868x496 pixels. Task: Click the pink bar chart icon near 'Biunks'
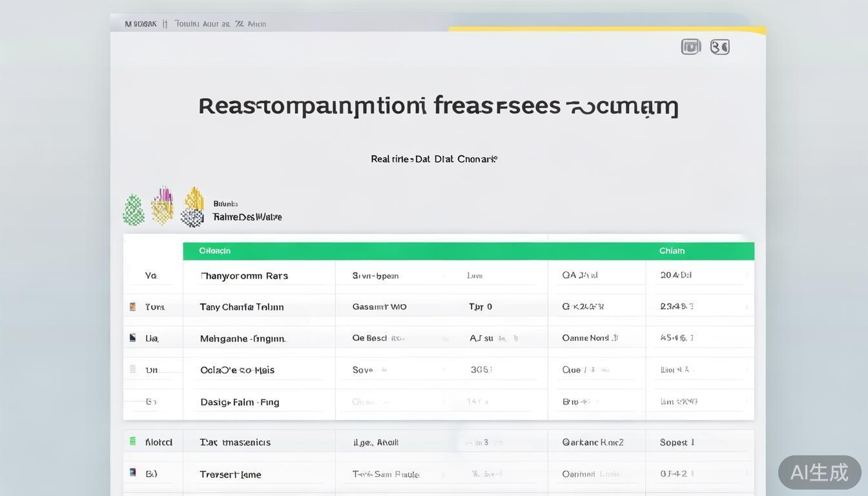pyautogui.click(x=163, y=205)
